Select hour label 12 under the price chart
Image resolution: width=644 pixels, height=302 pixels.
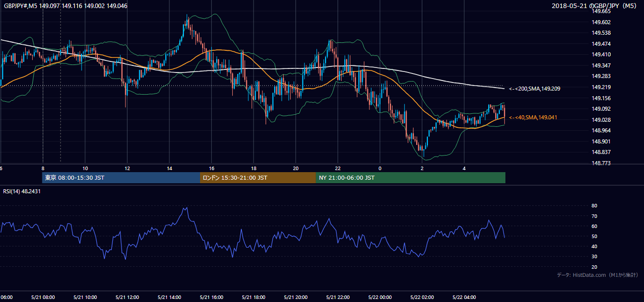[127, 169]
